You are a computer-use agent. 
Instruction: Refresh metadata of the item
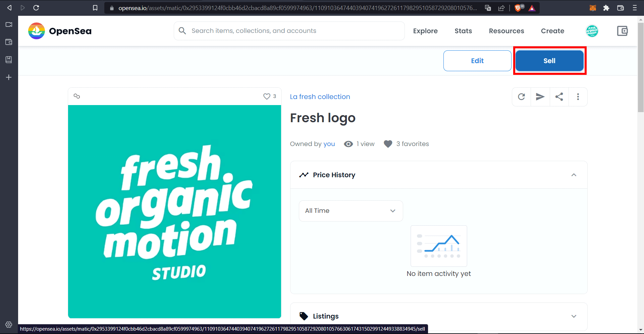tap(522, 97)
